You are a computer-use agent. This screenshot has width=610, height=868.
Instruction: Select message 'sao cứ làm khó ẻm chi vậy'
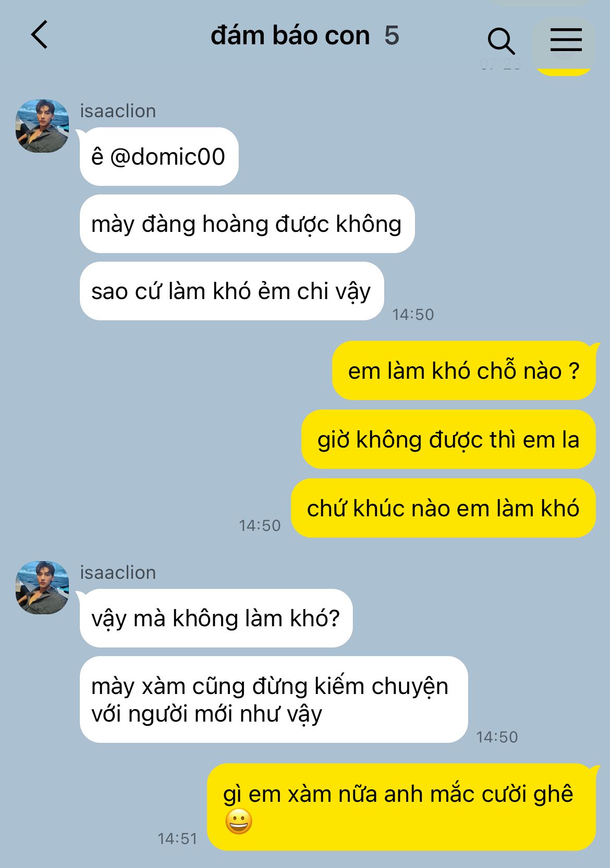tap(231, 291)
